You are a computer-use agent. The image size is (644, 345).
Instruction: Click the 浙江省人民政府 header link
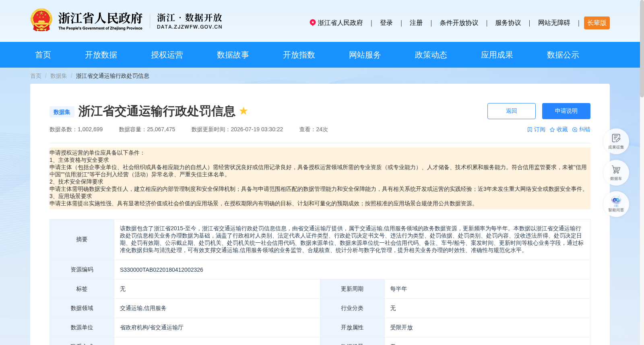[340, 23]
